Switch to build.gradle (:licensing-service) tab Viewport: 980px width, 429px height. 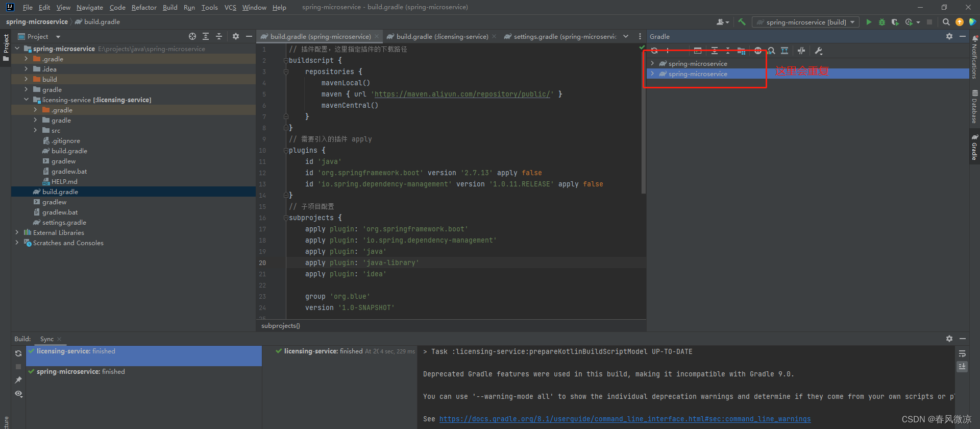click(442, 36)
